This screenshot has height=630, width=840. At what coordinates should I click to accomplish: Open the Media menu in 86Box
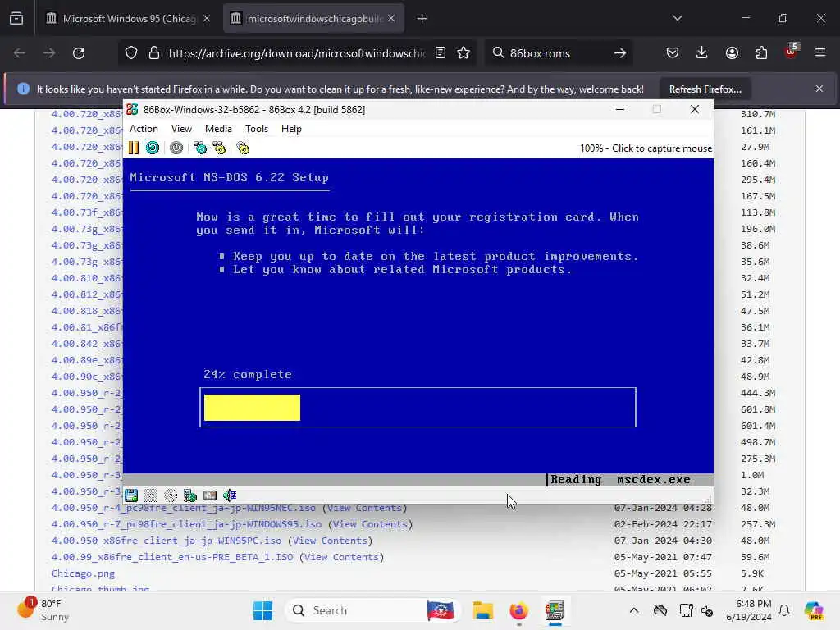click(x=218, y=129)
